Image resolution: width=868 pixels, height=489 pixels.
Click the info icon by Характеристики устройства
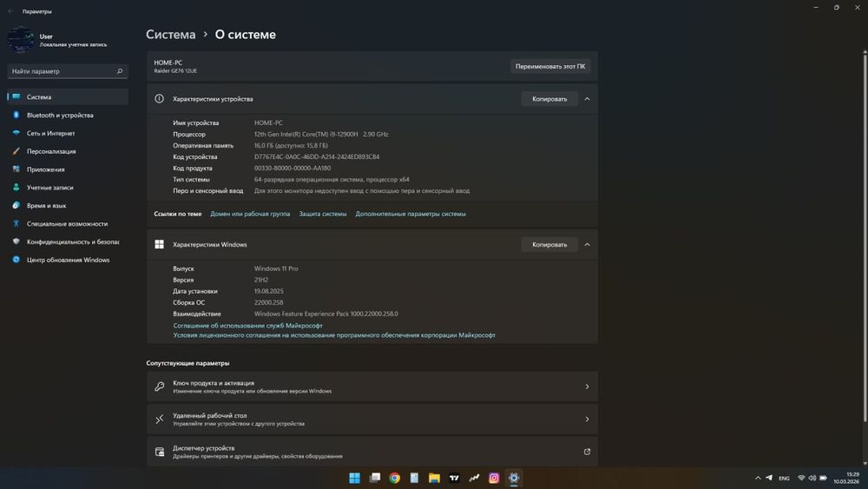pyautogui.click(x=160, y=99)
